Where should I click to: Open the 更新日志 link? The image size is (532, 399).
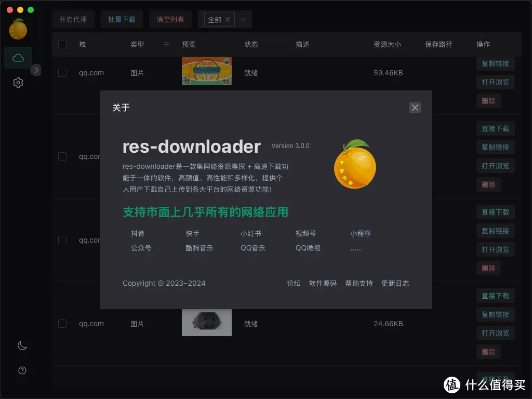[395, 283]
